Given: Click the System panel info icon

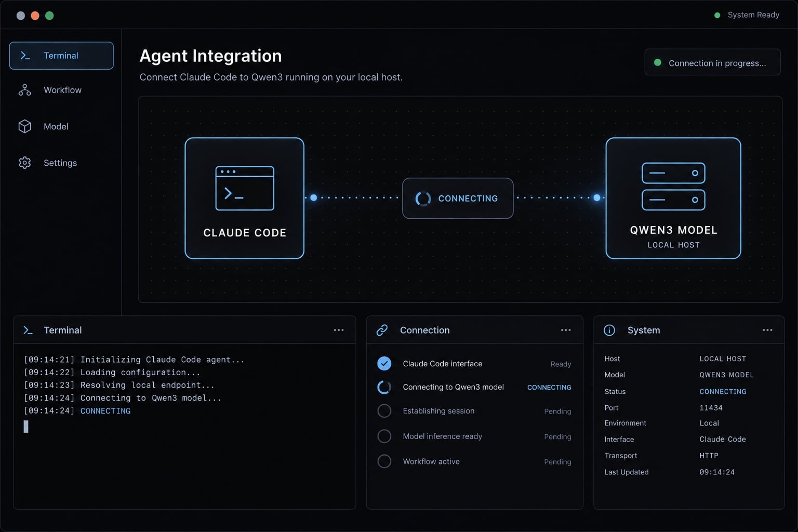Looking at the screenshot, I should click(x=609, y=330).
